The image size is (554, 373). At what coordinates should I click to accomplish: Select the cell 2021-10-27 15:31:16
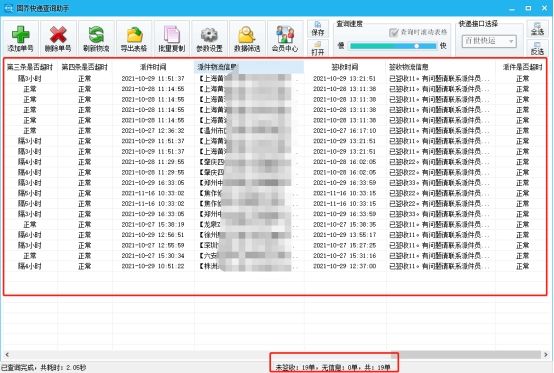344,256
